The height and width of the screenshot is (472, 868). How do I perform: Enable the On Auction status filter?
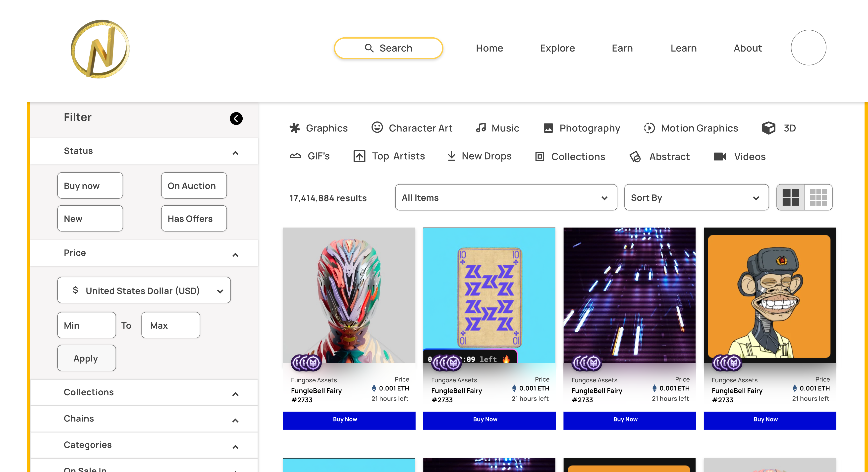[194, 185]
